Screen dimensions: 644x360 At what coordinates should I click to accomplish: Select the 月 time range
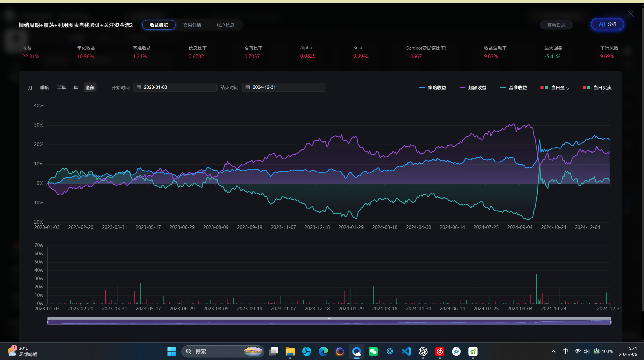tap(30, 87)
